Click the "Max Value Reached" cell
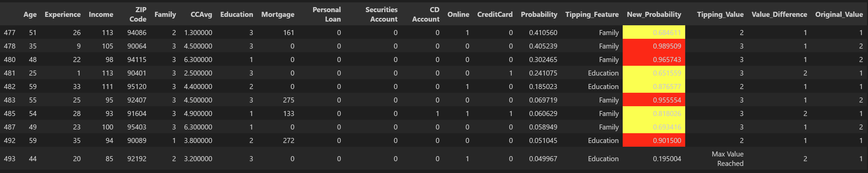 (x=727, y=159)
